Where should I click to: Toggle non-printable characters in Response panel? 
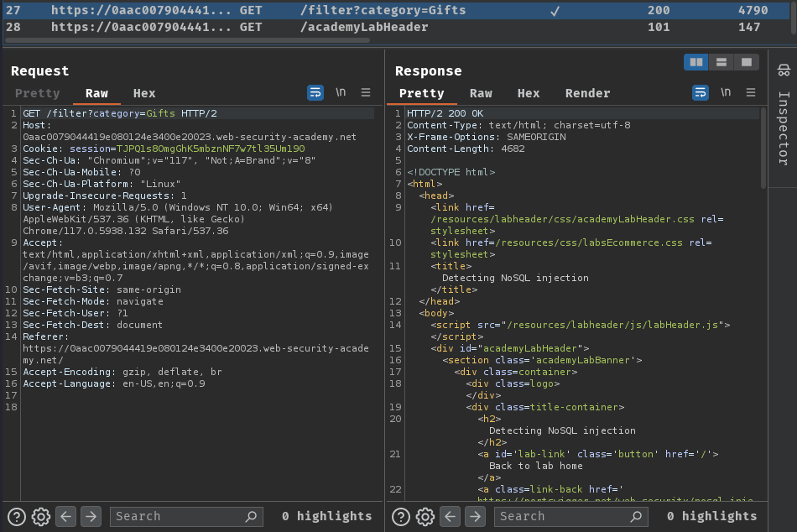[x=726, y=92]
